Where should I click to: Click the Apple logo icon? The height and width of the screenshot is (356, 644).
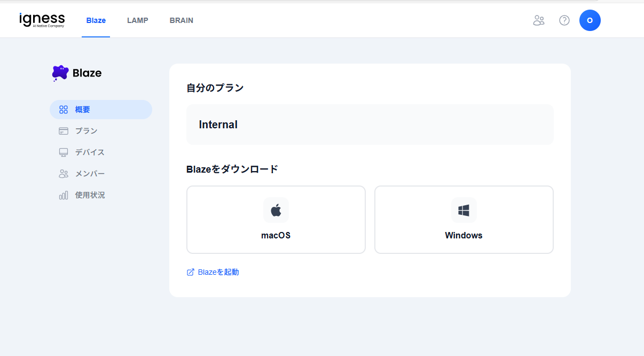pyautogui.click(x=276, y=210)
